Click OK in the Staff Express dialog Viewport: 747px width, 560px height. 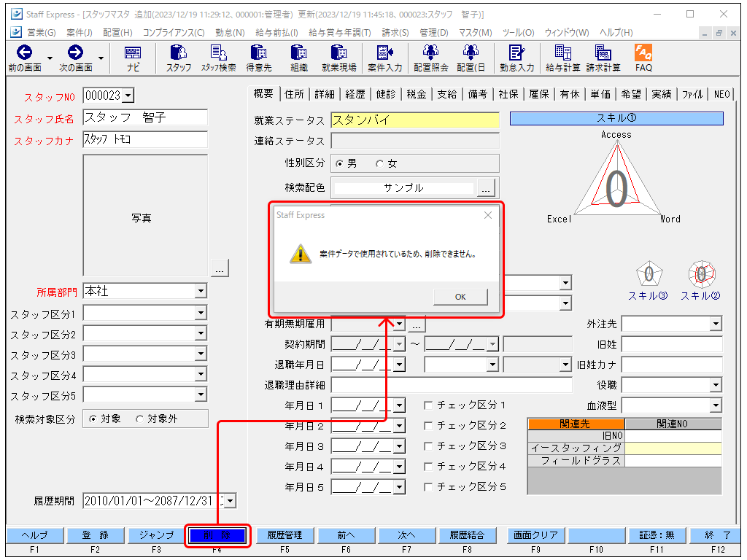(x=460, y=297)
